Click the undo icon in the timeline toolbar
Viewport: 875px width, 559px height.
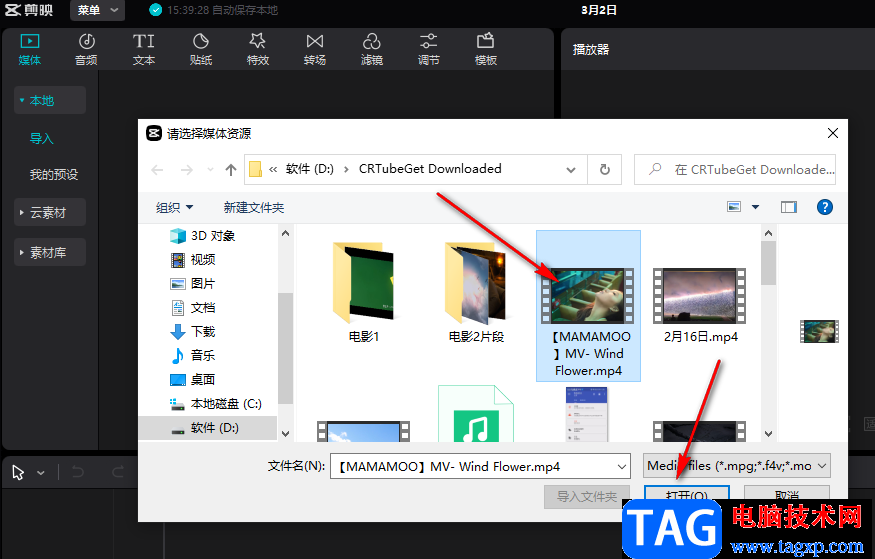coord(78,473)
